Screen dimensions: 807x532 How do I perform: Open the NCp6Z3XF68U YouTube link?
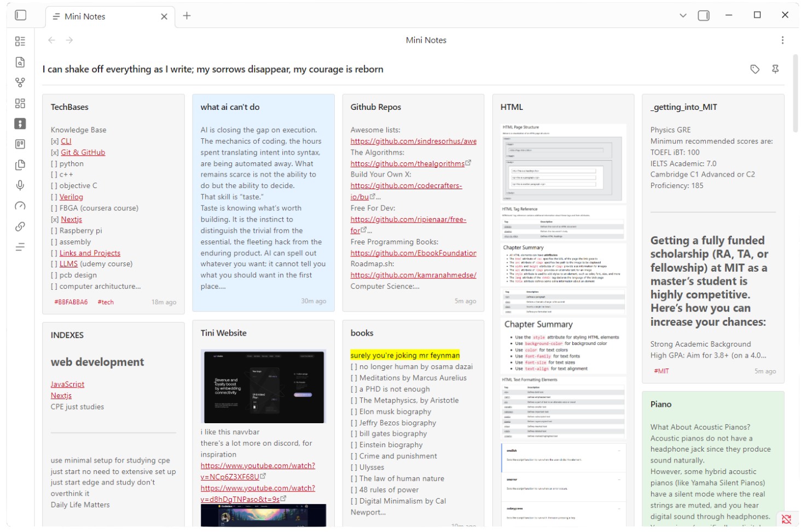(x=258, y=466)
